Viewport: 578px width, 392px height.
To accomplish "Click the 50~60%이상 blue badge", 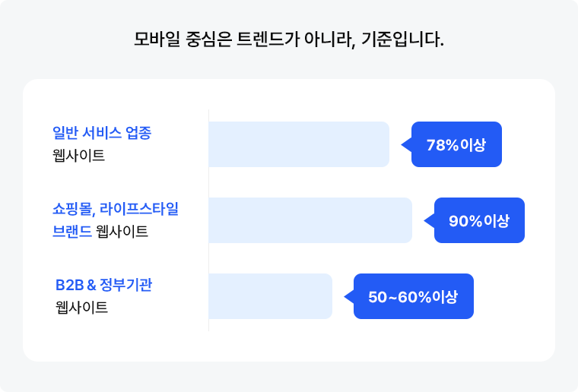I will (x=413, y=296).
